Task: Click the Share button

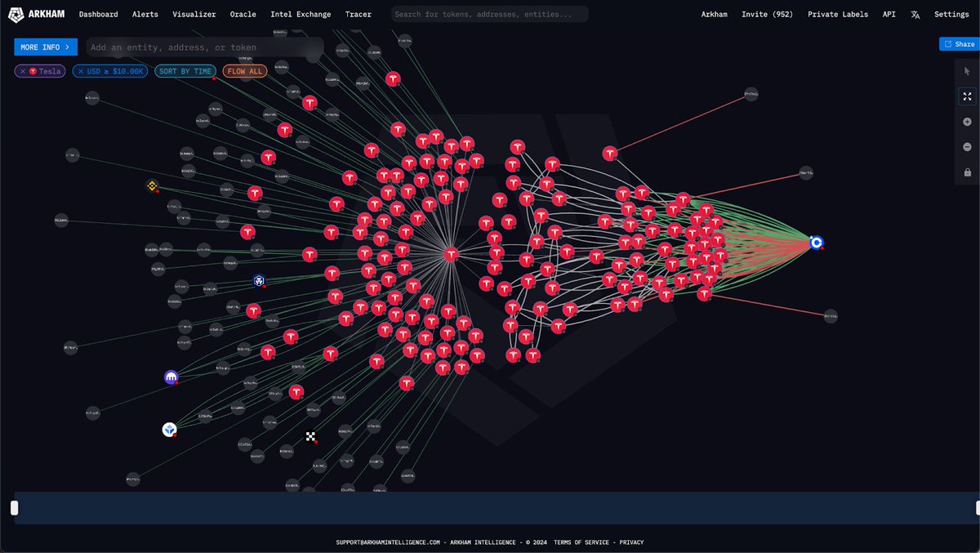Action: pyautogui.click(x=959, y=44)
